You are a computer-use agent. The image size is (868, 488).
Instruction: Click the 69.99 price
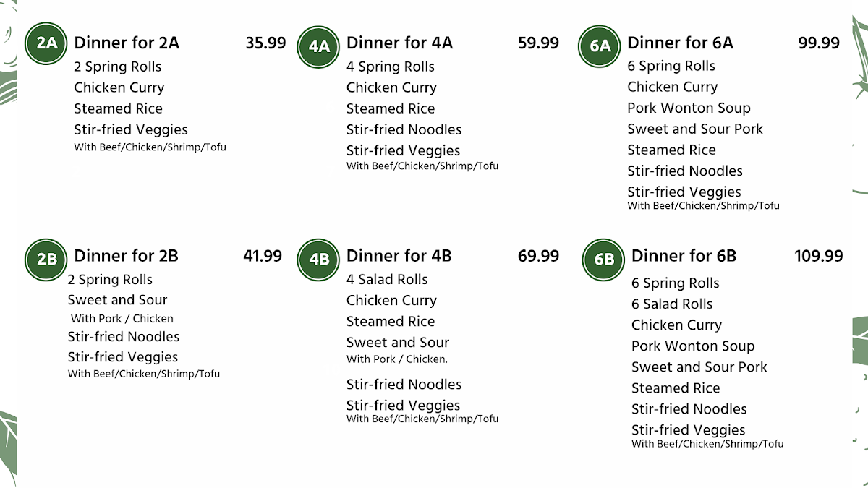[538, 256]
